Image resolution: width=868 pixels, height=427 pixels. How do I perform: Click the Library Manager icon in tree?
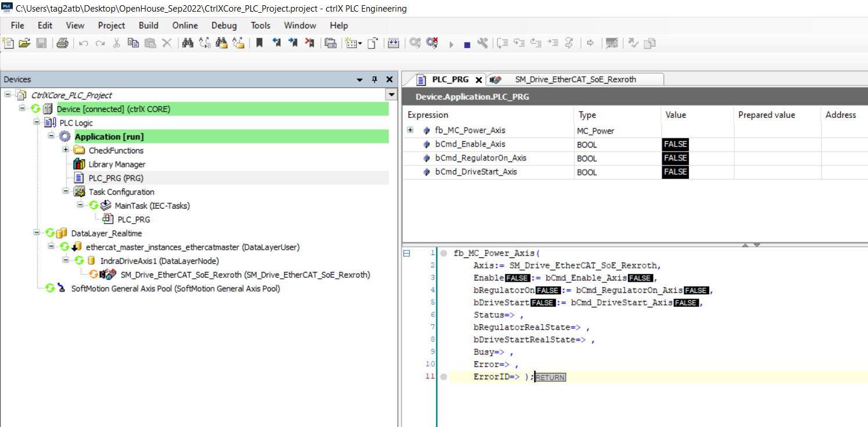79,164
